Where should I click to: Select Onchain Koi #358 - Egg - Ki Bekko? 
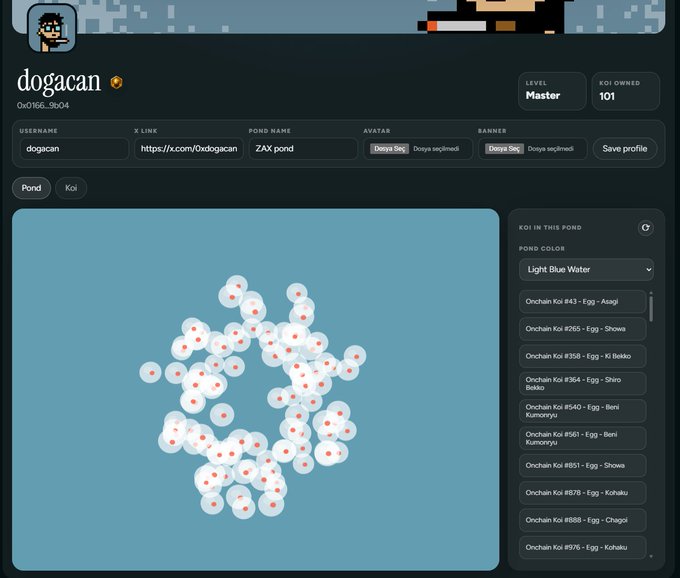[582, 356]
